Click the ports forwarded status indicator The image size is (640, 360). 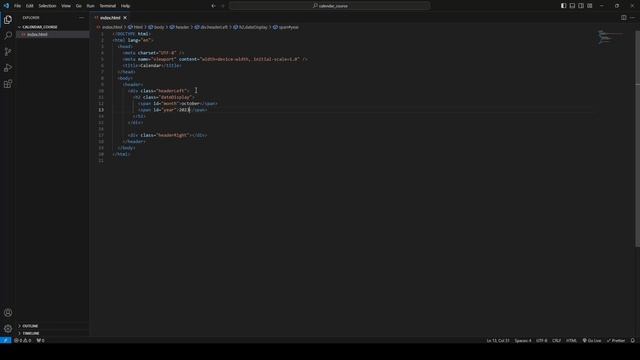point(40,340)
